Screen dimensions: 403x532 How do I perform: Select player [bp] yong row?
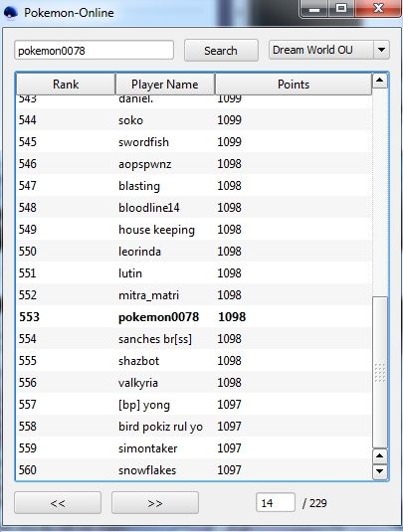(x=194, y=405)
